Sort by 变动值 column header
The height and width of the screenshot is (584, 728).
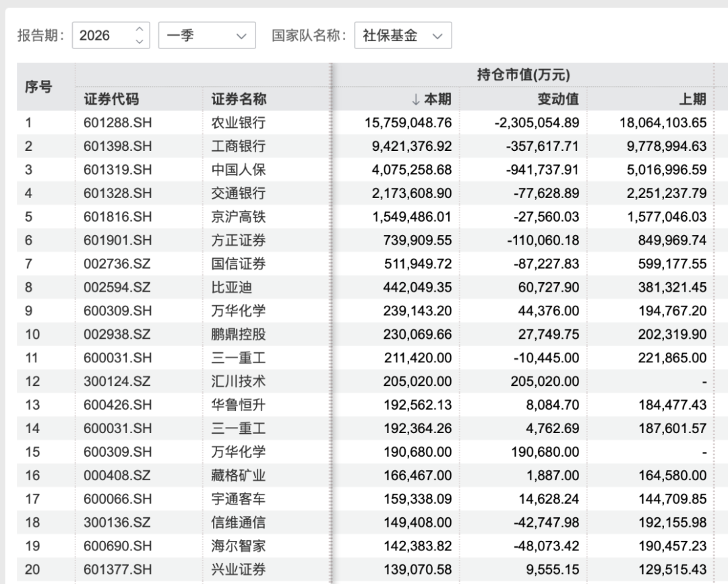tap(558, 99)
